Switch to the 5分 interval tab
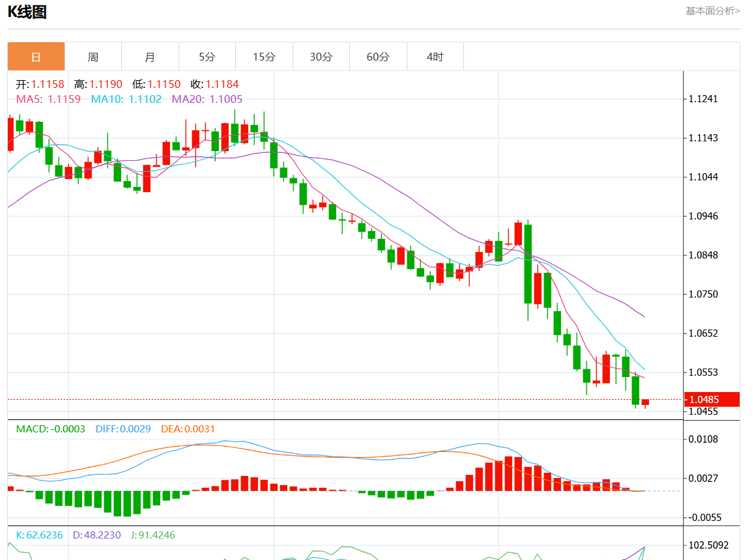The height and width of the screenshot is (560, 754). pyautogui.click(x=207, y=57)
